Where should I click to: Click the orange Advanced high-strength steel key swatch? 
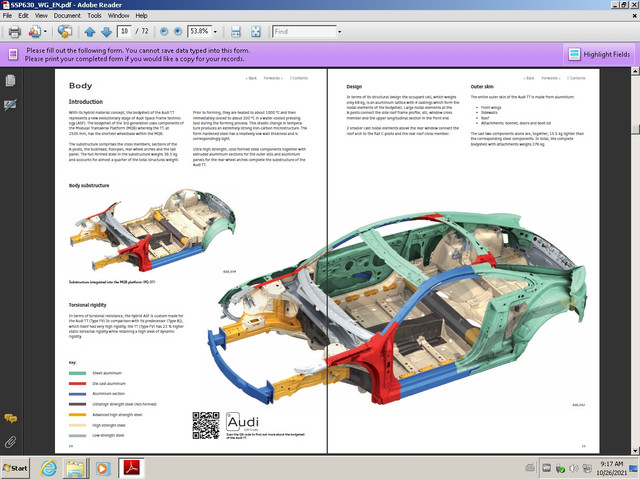tap(77, 415)
